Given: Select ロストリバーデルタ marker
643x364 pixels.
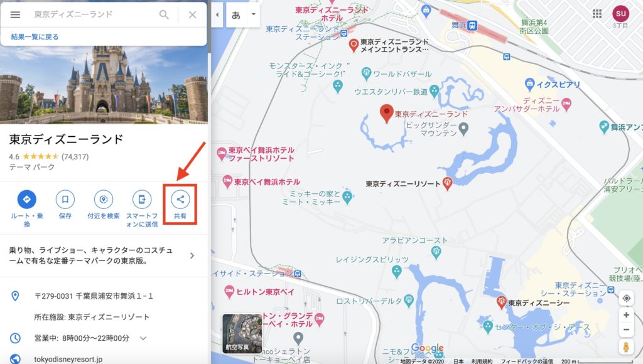Looking at the screenshot, I should 408,301.
